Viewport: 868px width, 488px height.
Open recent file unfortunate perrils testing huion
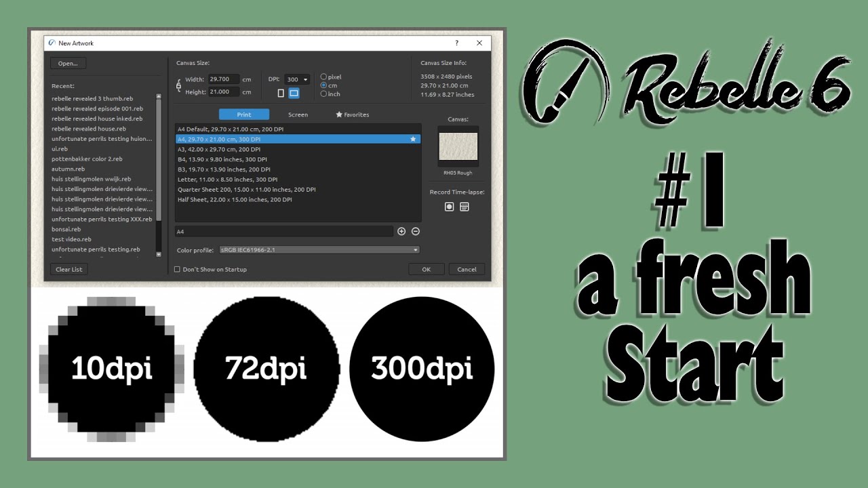click(x=102, y=139)
